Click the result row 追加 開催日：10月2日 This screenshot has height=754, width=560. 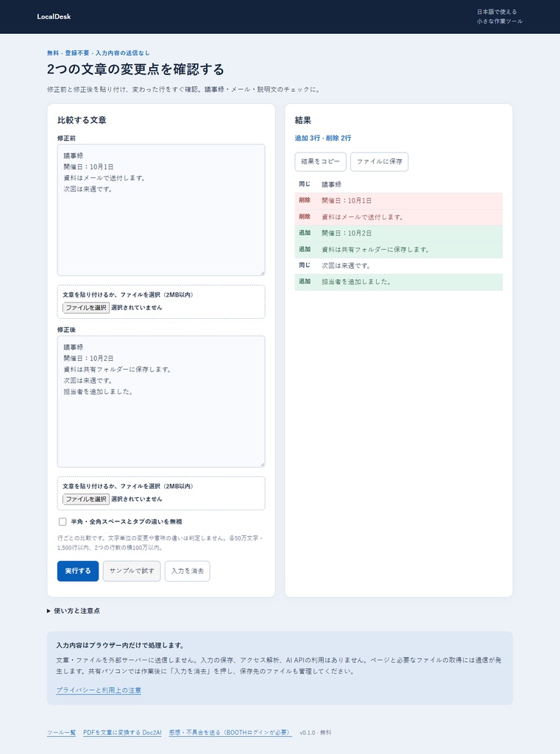pos(399,233)
